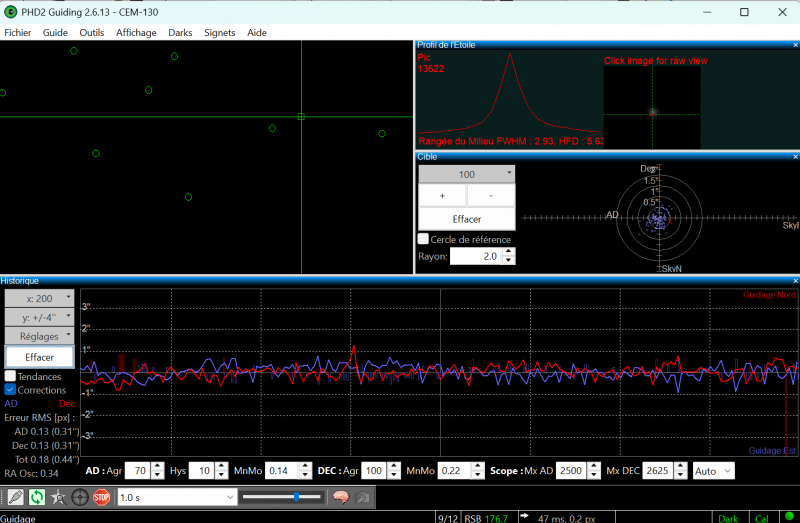Screen dimensions: 800x523
Task: Enable the Tendances checkbox
Action: (x=11, y=376)
